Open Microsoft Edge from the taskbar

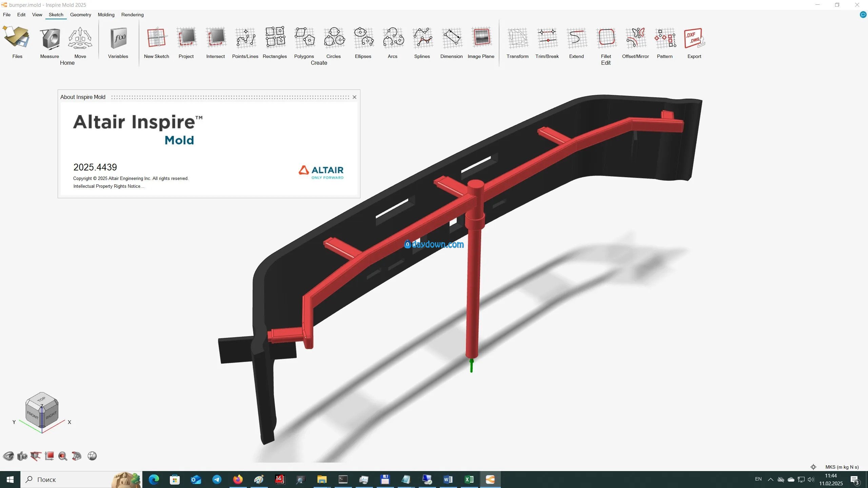point(154,480)
